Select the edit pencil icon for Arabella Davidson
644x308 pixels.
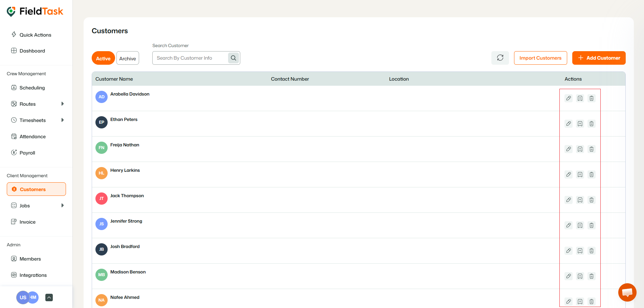click(569, 98)
